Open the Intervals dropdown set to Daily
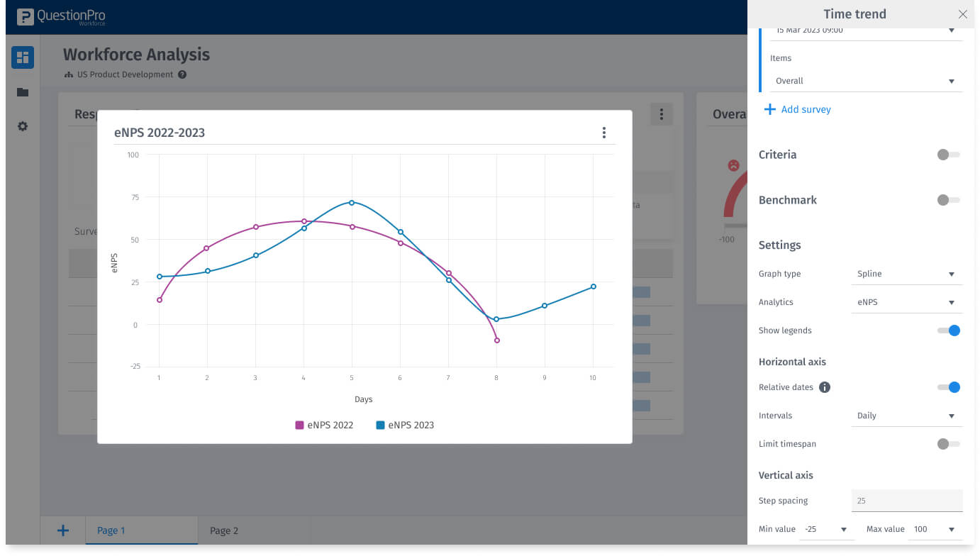This screenshot has width=980, height=556. click(907, 416)
